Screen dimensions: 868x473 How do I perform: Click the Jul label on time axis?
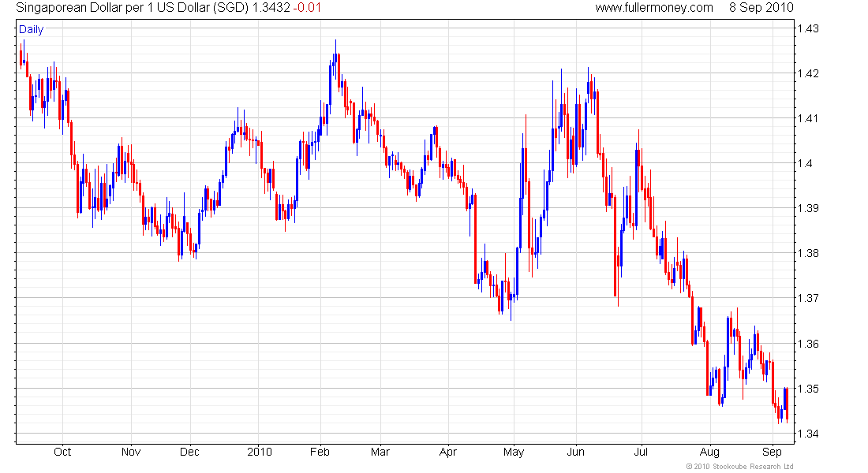pyautogui.click(x=641, y=452)
